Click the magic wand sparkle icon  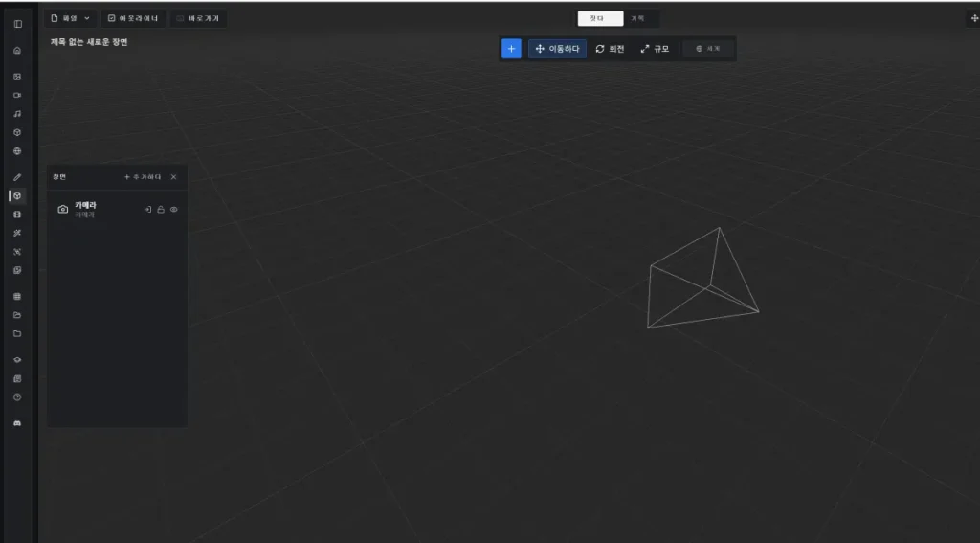[x=17, y=234]
